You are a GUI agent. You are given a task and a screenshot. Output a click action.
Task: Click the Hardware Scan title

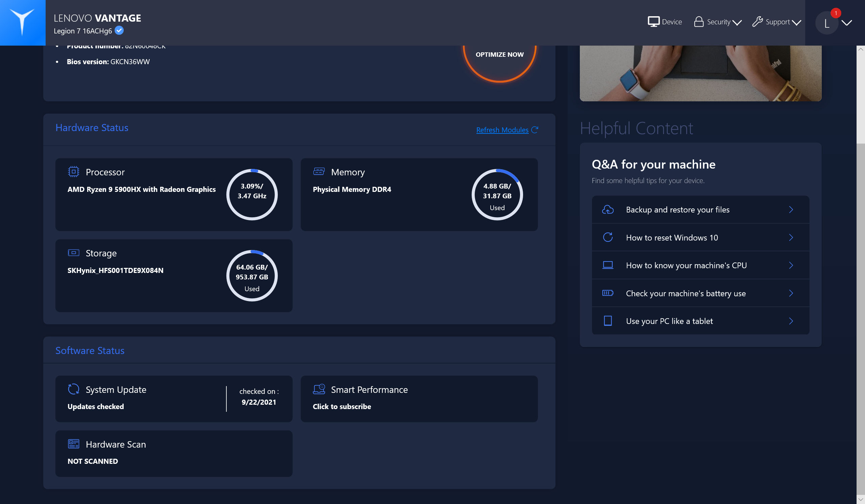pyautogui.click(x=116, y=444)
